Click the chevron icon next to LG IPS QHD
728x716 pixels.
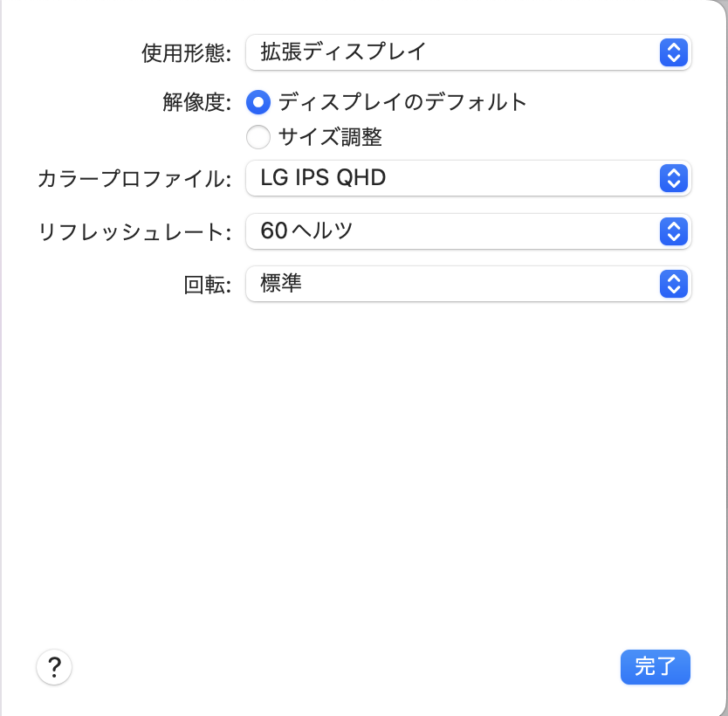pos(671,178)
